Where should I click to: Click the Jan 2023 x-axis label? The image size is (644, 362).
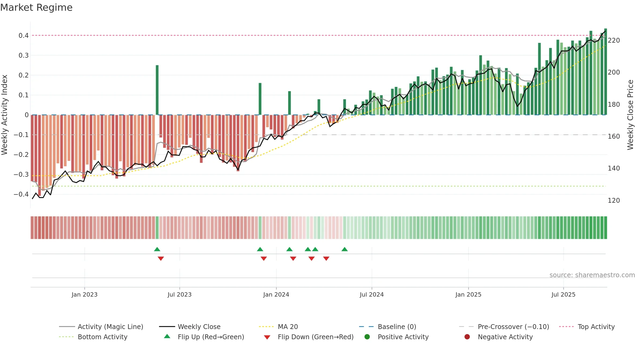(x=85, y=294)
